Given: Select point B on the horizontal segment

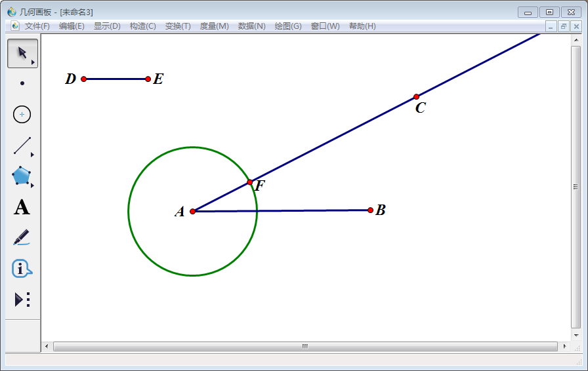Looking at the screenshot, I should click(371, 210).
